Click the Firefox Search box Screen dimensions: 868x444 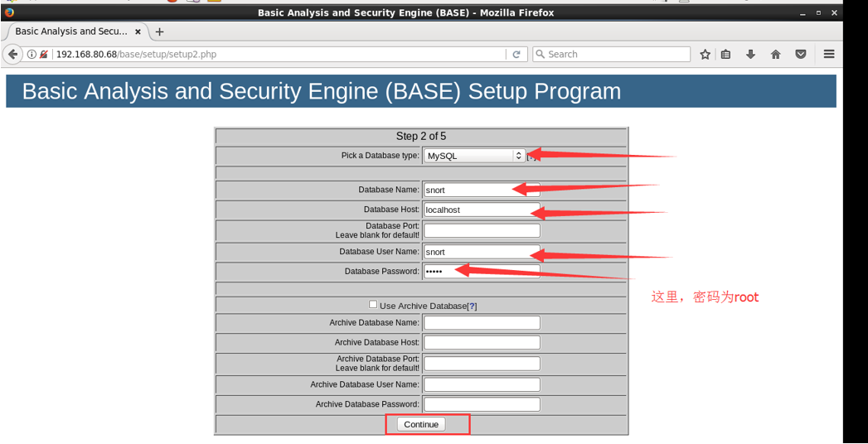(x=611, y=54)
